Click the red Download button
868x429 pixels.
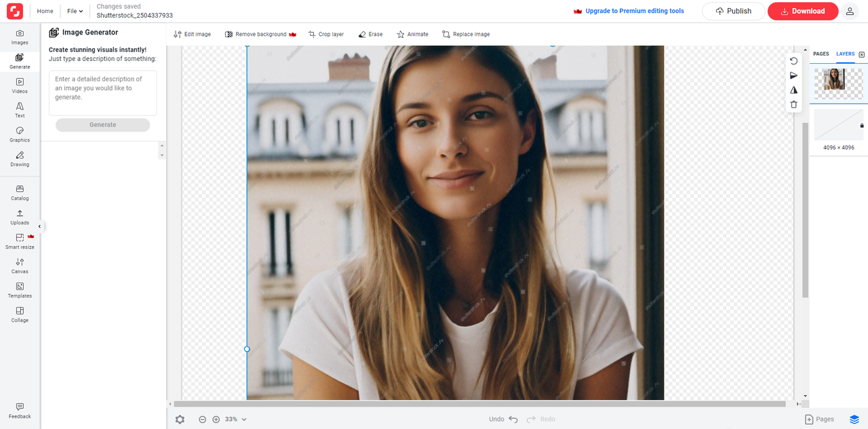tap(803, 11)
